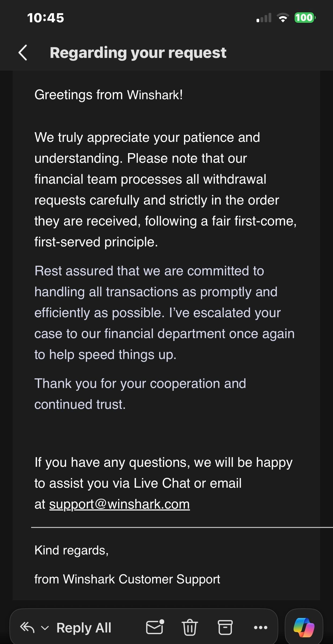Screen dimensions: 333x644
Task: Tap the Regarding your request title
Action: [x=138, y=53]
